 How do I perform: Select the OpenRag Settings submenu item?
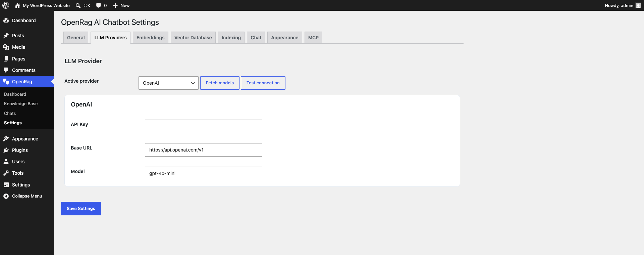[x=13, y=123]
